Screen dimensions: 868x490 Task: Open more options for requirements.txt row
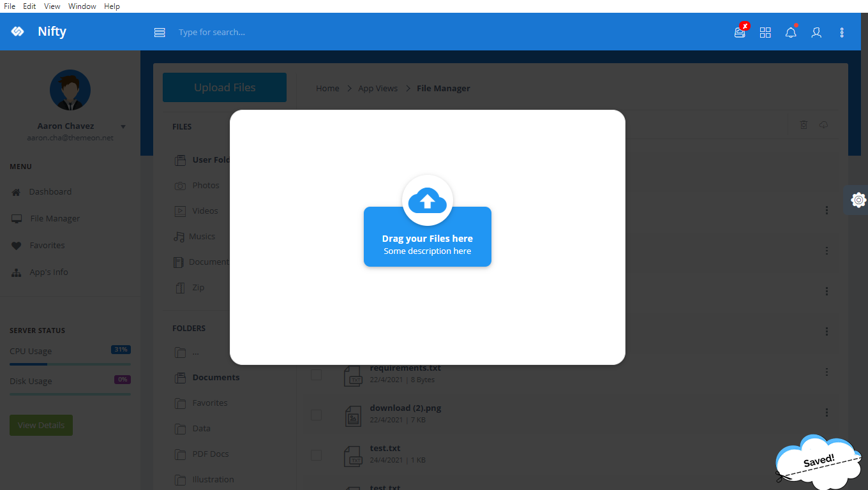click(827, 372)
